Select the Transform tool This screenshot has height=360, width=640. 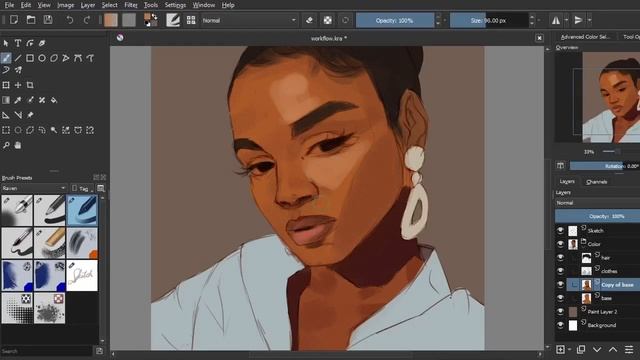[x=6, y=85]
